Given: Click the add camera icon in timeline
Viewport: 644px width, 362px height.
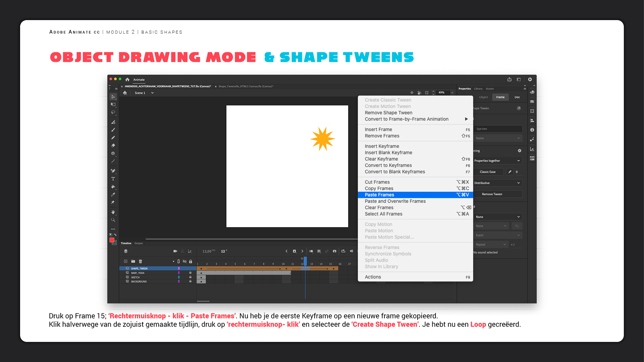Looking at the screenshot, I should (175, 251).
